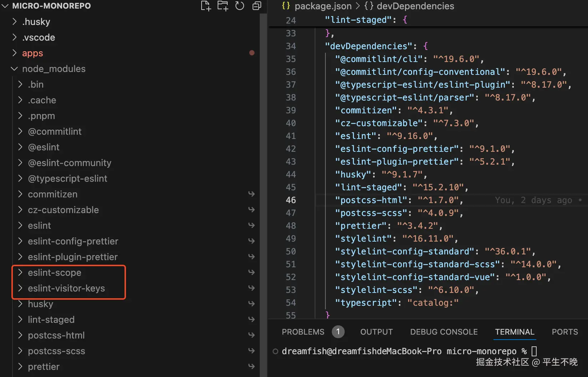
Task: Click the modified dot indicator on apps
Action: click(x=252, y=53)
